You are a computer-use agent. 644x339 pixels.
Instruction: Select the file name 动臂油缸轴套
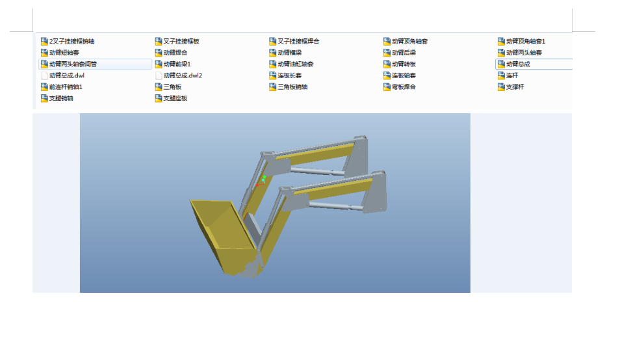pyautogui.click(x=296, y=64)
